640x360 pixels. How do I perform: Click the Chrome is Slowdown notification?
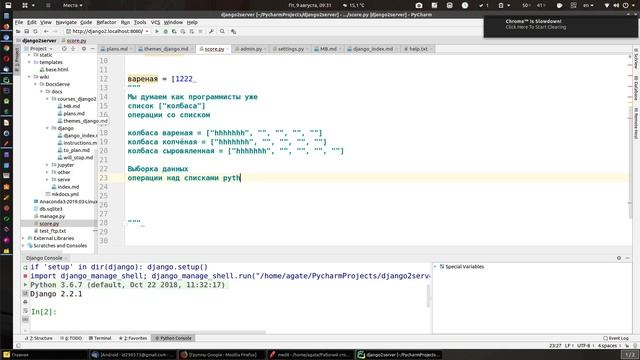pos(560,27)
